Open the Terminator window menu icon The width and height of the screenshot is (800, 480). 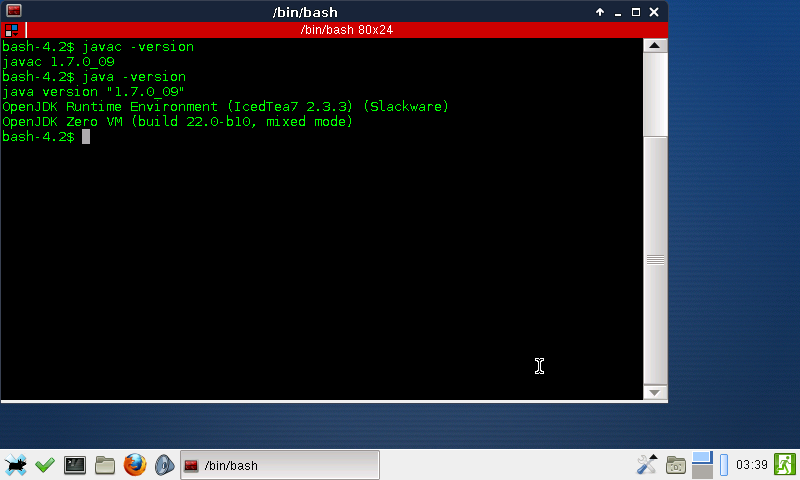coord(14,11)
